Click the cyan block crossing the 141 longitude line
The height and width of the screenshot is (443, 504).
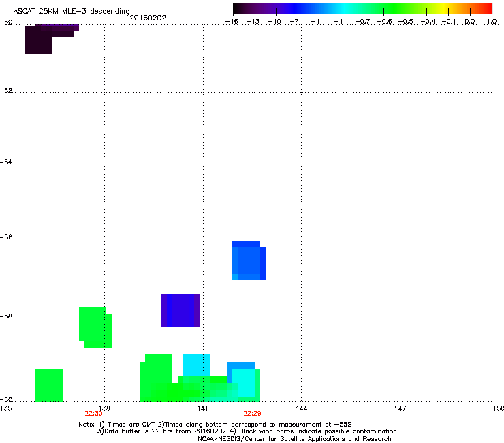click(x=197, y=365)
